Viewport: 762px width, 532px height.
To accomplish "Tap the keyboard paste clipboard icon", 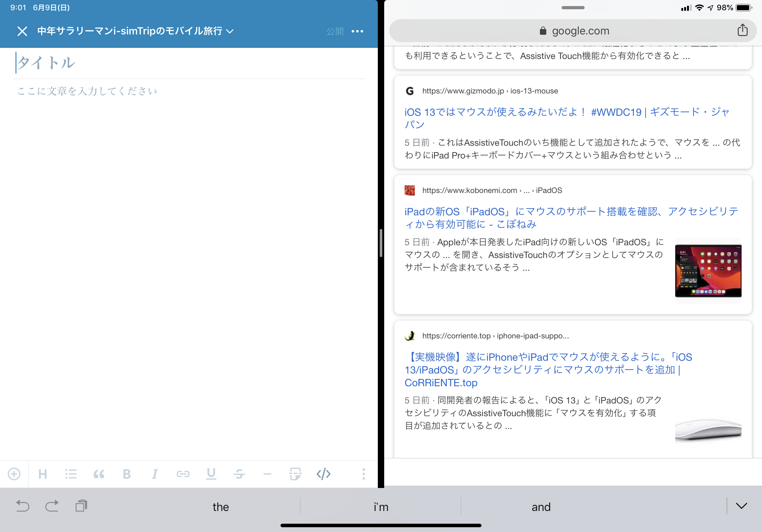I will 81,506.
